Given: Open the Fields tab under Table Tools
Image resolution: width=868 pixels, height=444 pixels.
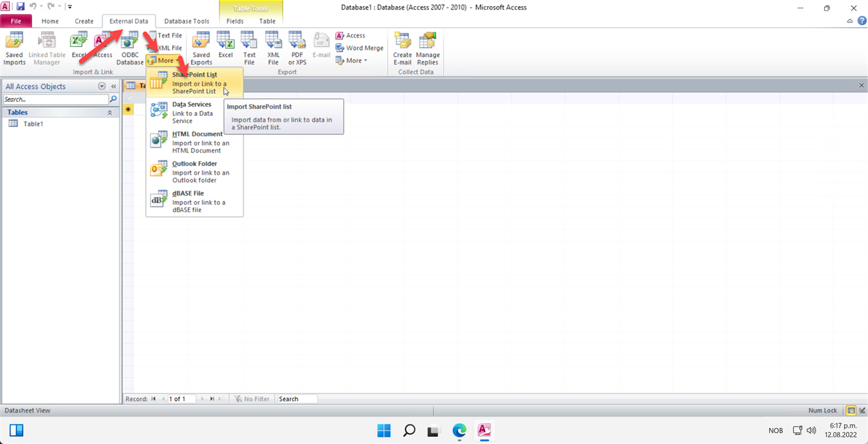Looking at the screenshot, I should (235, 21).
